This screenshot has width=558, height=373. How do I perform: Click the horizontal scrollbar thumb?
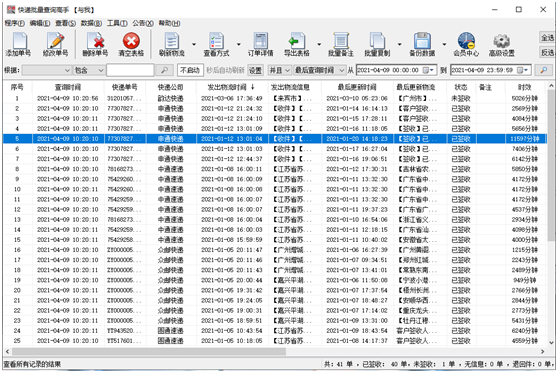[149, 352]
